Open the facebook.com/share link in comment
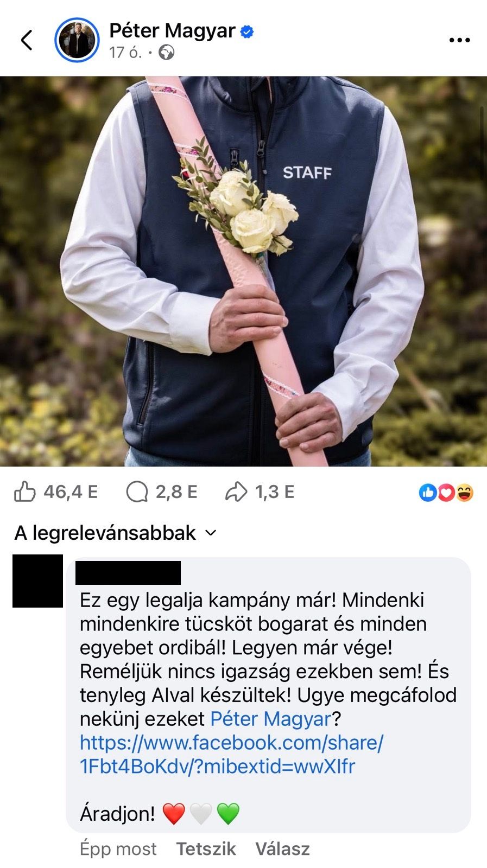Image resolution: width=487 pixels, height=868 pixels. click(232, 754)
